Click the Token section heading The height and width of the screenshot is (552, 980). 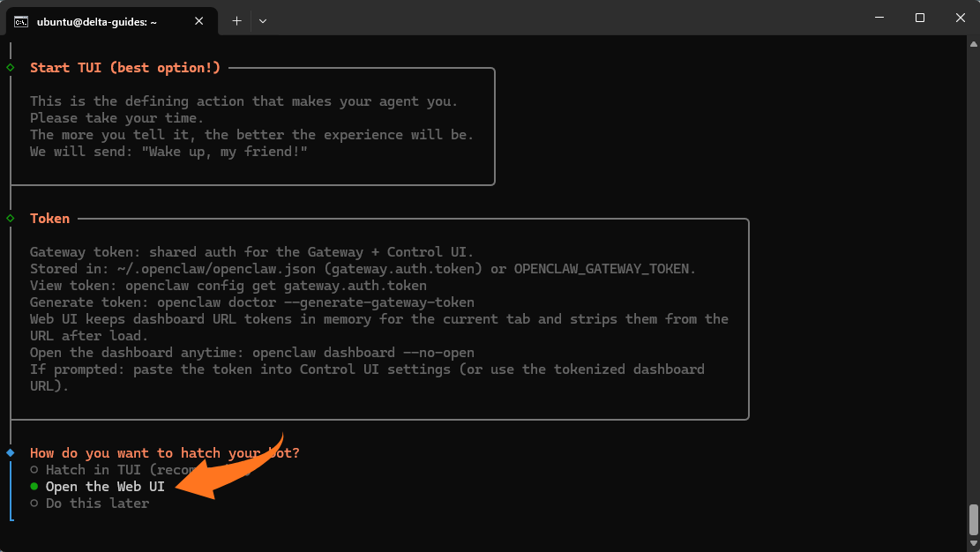tap(49, 219)
